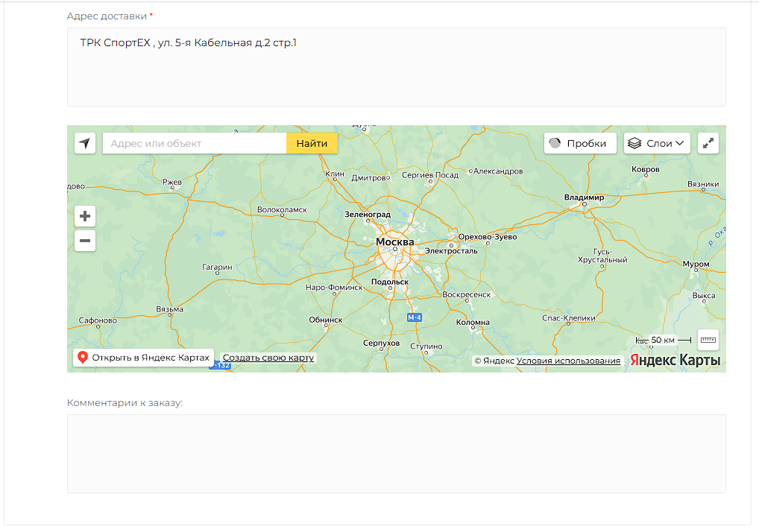Viewport: 759px width, 532px height.
Task: Click the red location pin icon
Action: 83,358
